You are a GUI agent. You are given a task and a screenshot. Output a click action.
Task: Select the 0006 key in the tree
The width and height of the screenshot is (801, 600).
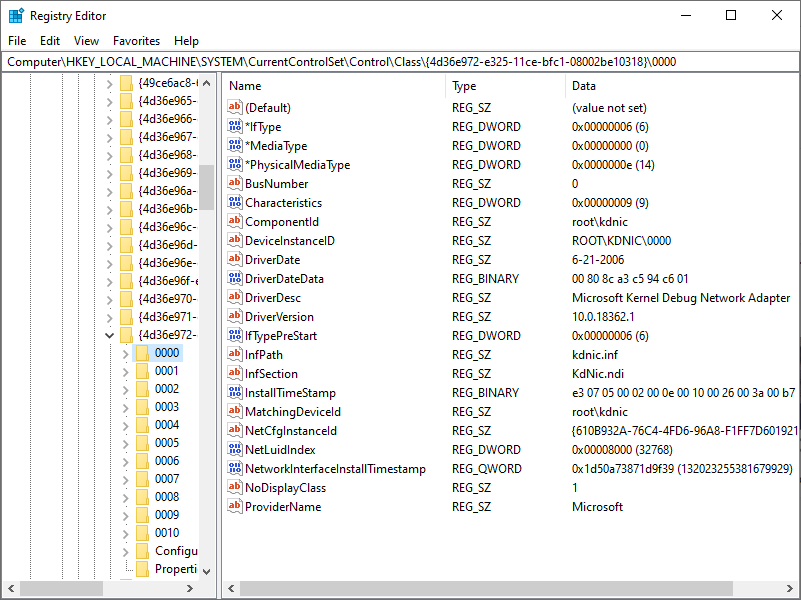point(167,461)
